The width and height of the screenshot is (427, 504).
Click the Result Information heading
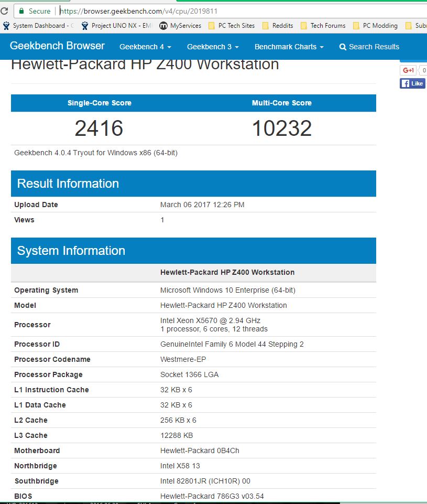tap(68, 184)
